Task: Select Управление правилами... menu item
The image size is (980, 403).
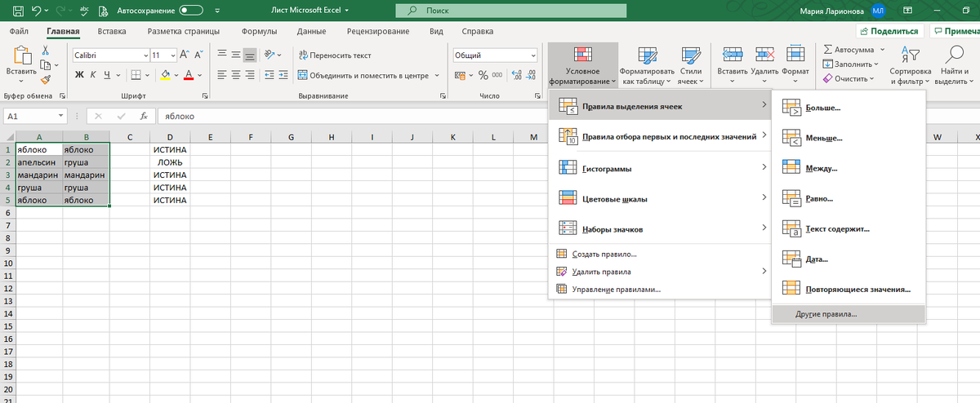Action: (660, 290)
